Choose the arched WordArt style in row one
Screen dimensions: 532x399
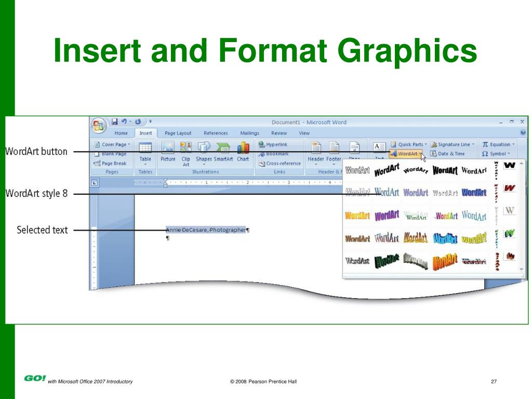[x=415, y=170]
